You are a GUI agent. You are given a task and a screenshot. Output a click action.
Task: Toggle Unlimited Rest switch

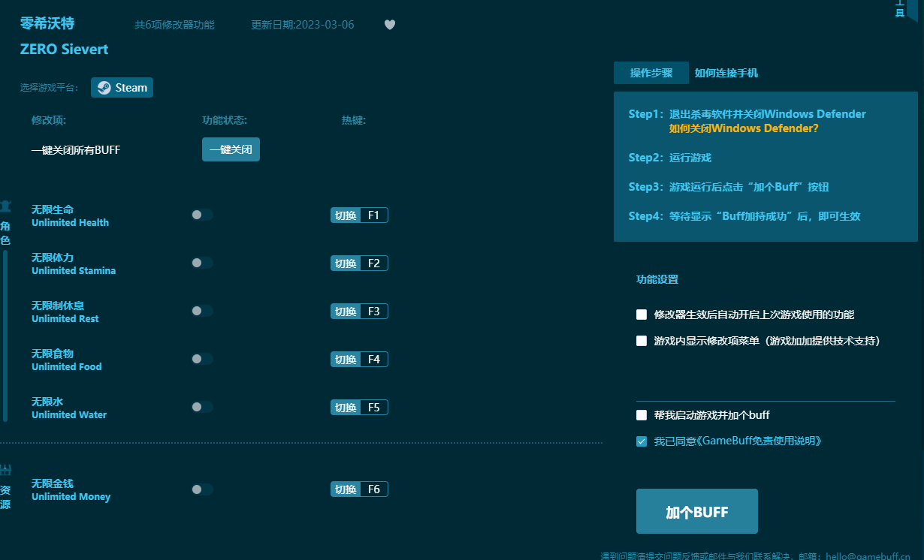pos(201,311)
